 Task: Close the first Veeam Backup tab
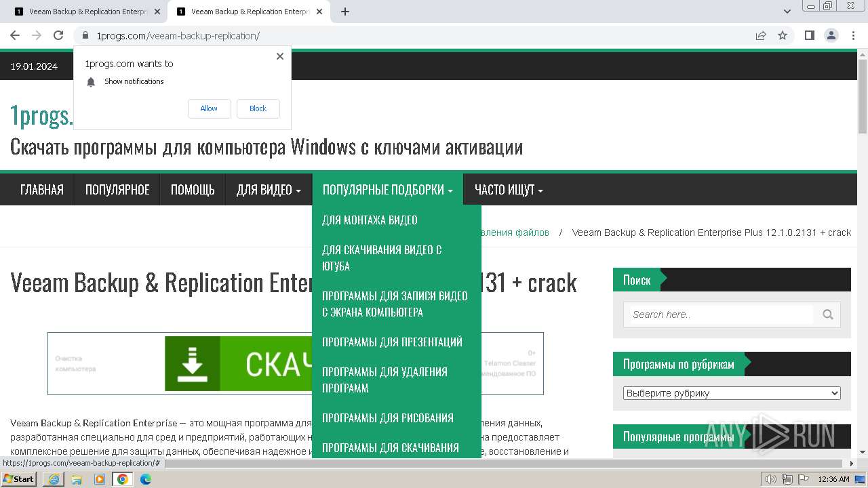(157, 12)
